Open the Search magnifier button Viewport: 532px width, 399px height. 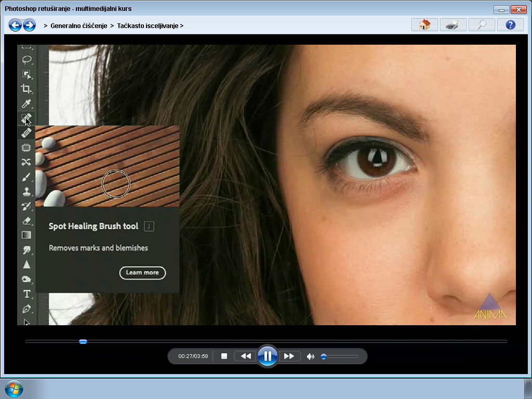(x=482, y=25)
